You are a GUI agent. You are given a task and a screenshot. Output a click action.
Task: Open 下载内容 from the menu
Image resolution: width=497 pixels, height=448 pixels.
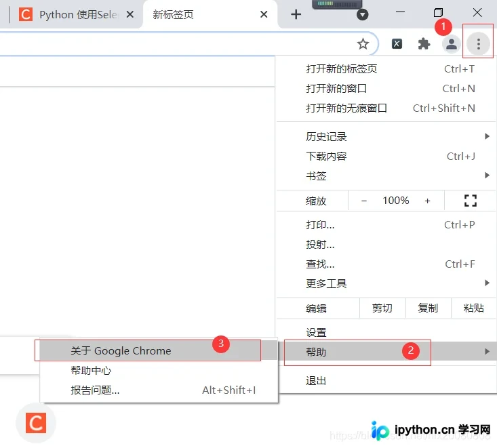[x=386, y=156]
